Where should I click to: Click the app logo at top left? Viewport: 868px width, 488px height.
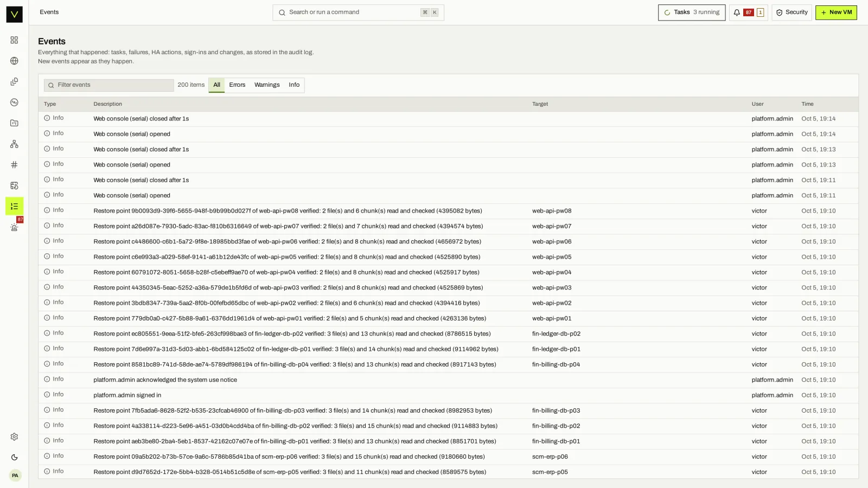[x=14, y=14]
